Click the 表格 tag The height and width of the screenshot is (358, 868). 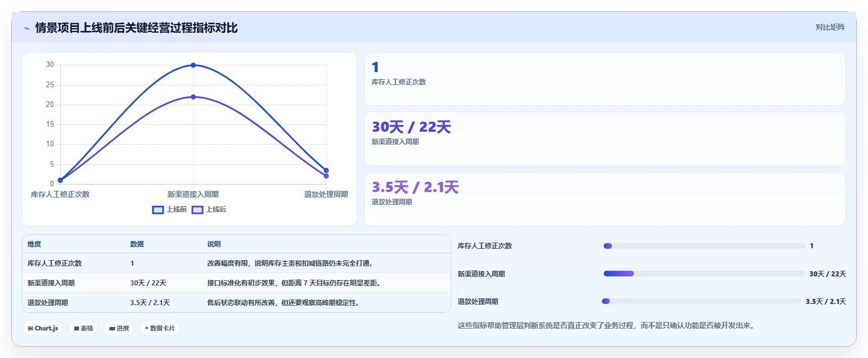(x=83, y=328)
